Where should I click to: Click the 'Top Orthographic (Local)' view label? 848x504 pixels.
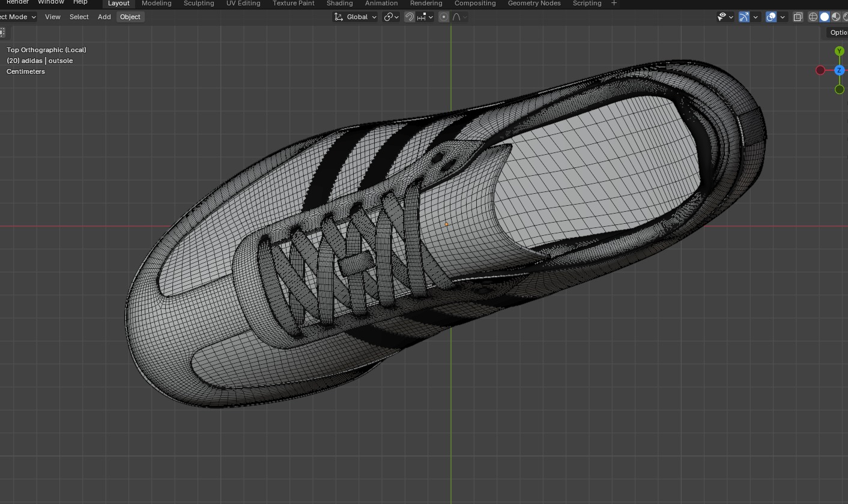46,50
